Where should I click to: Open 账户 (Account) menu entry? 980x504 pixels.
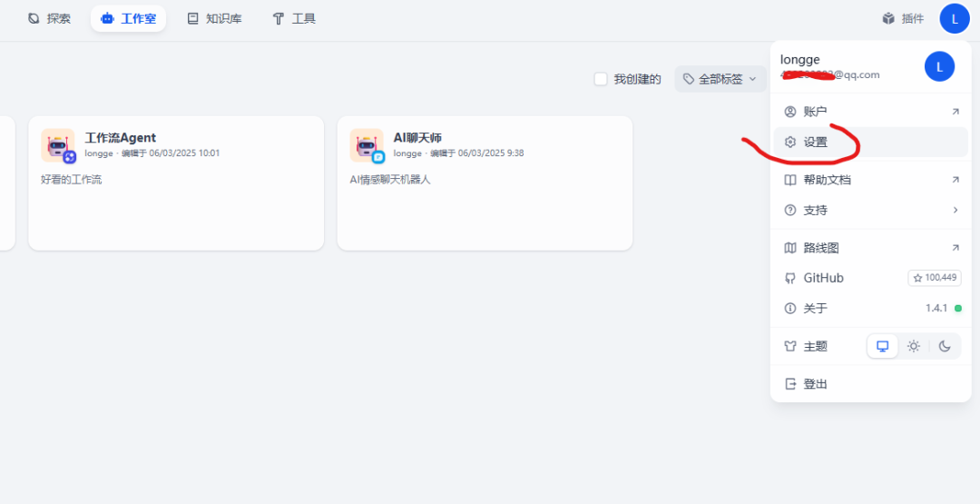870,112
